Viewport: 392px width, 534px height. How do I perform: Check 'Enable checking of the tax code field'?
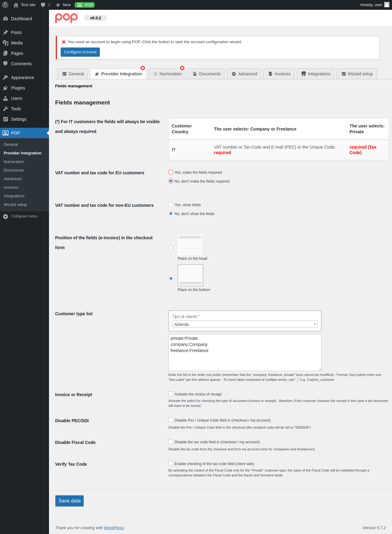coord(171,463)
